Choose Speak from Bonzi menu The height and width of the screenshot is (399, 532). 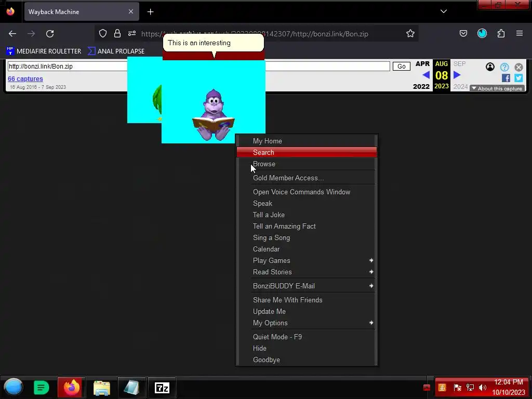coord(307,203)
